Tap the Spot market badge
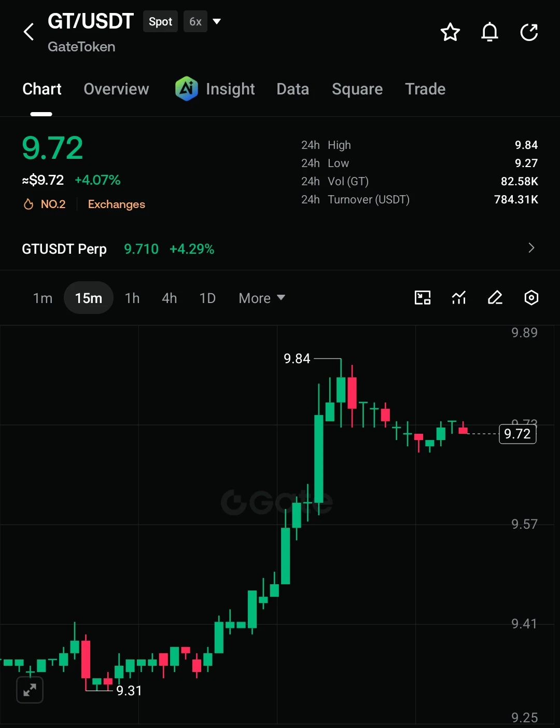Screen dimensions: 560x728 pyautogui.click(x=160, y=22)
